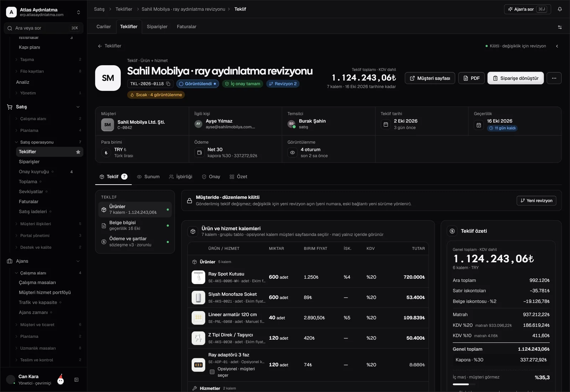This screenshot has height=392, width=570.
Task: Open the Atlas Aydınlatma workspace switcher
Action: tap(43, 12)
